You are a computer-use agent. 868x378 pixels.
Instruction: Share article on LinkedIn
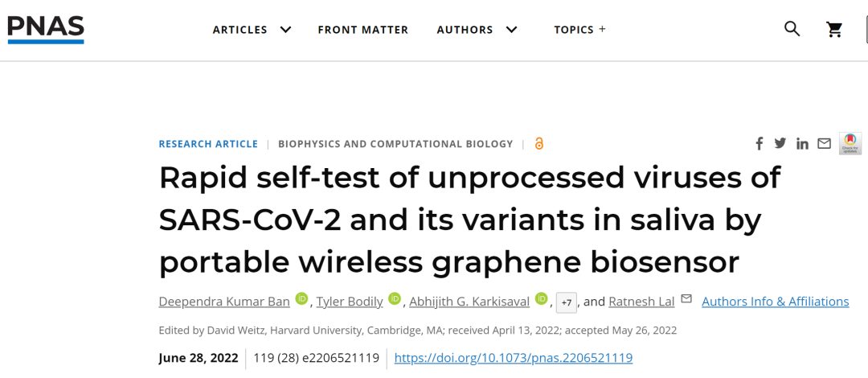[802, 144]
